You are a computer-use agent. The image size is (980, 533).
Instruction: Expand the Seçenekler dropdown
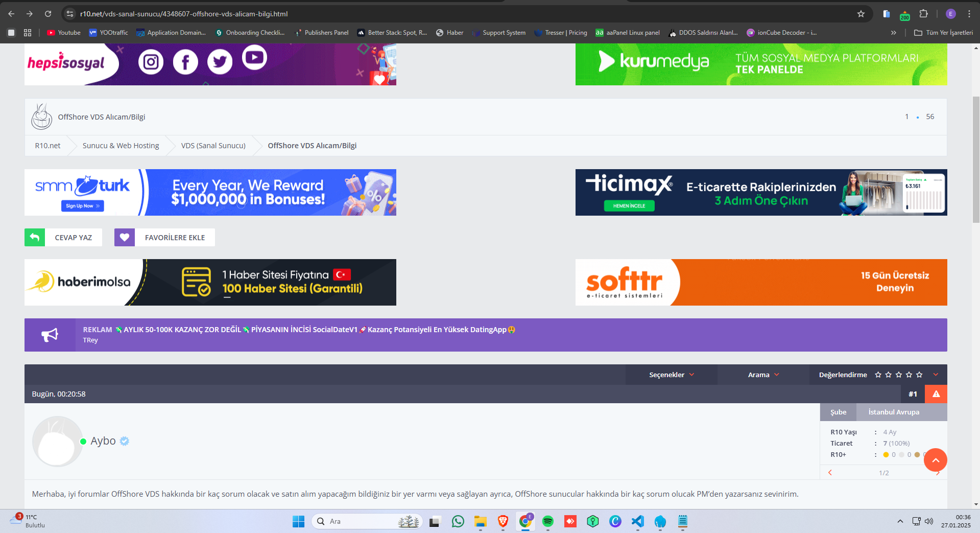672,375
